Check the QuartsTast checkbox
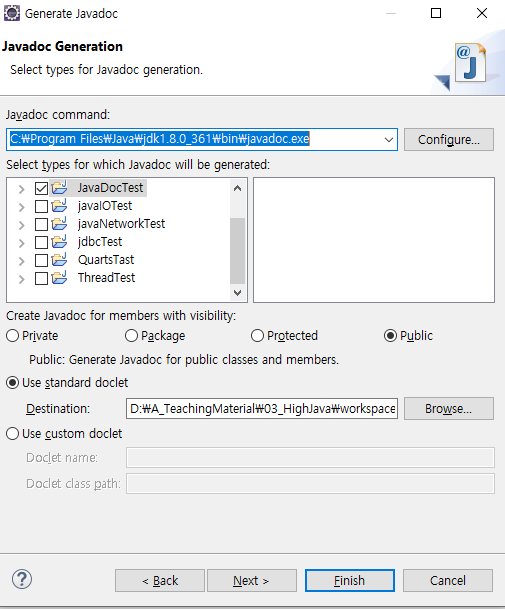The image size is (505, 609). 41,260
